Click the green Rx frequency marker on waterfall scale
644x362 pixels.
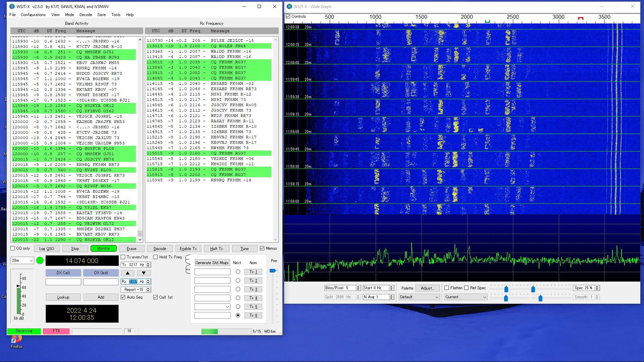pos(487,21)
